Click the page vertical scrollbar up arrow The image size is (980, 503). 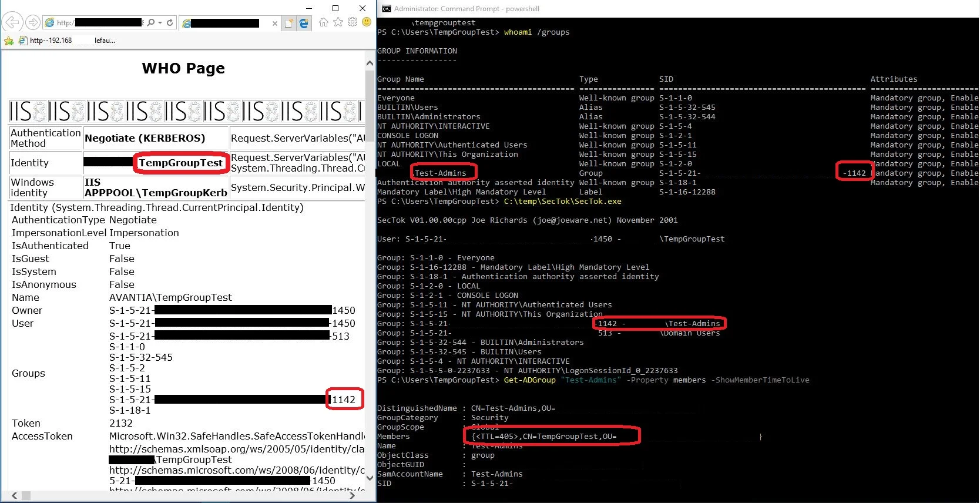(x=370, y=63)
